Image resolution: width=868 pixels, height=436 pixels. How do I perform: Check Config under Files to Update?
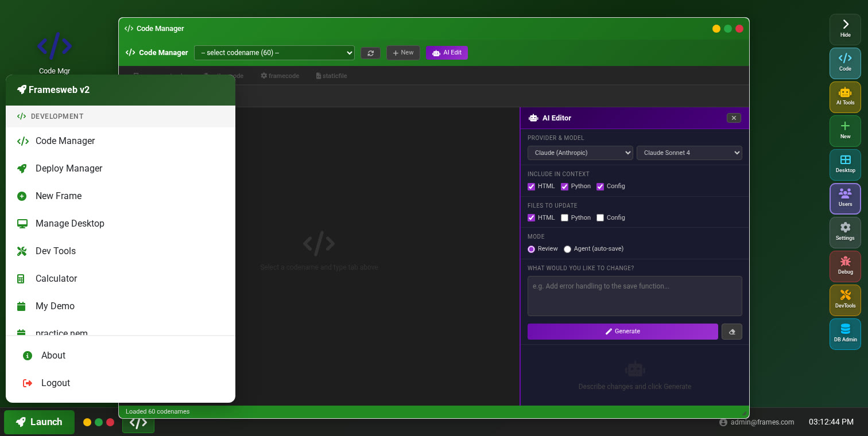click(600, 217)
